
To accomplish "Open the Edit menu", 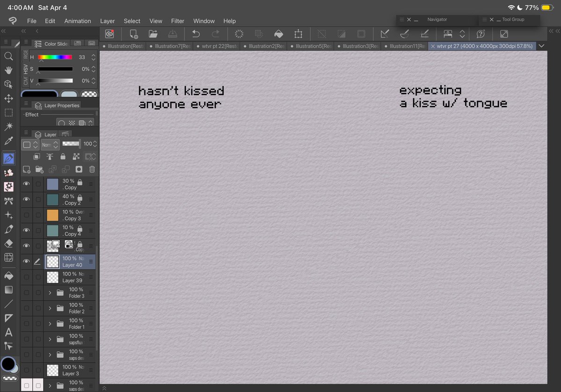I will pos(50,21).
